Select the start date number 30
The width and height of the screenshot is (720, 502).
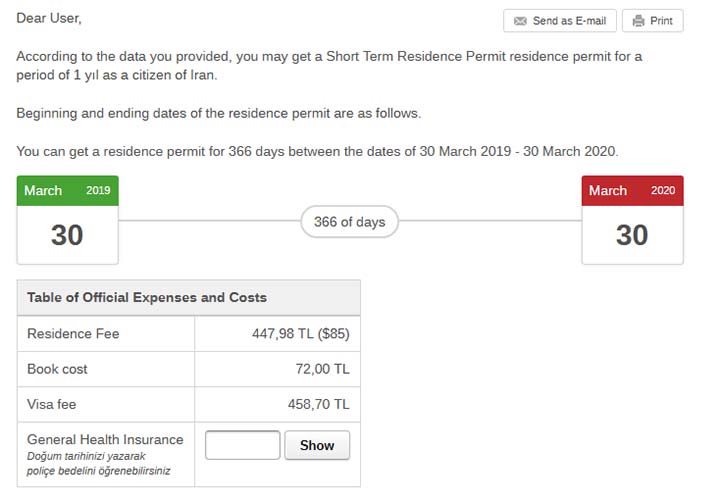(67, 235)
